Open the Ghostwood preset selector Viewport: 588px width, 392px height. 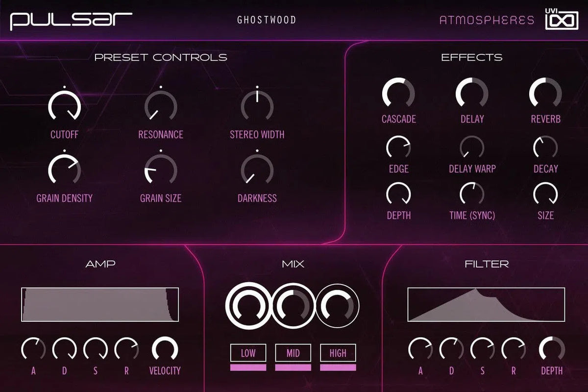[x=267, y=20]
